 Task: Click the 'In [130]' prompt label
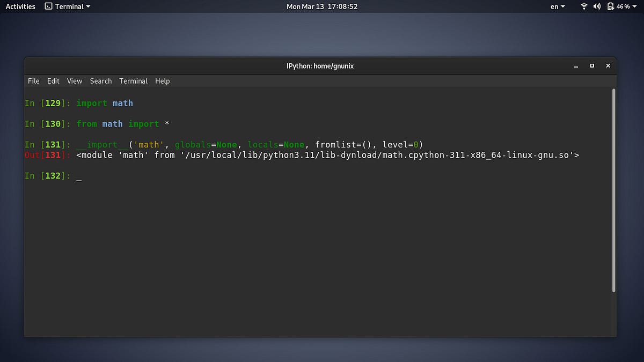47,124
